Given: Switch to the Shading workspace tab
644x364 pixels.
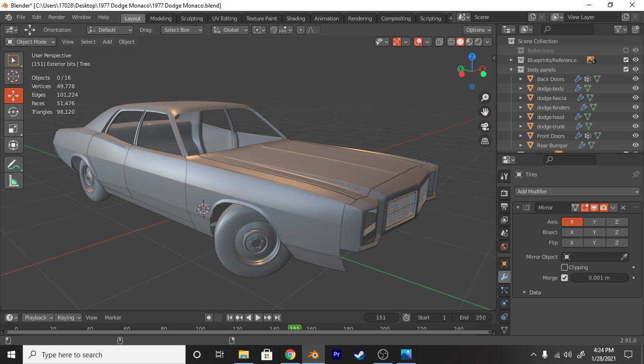Looking at the screenshot, I should 296,18.
